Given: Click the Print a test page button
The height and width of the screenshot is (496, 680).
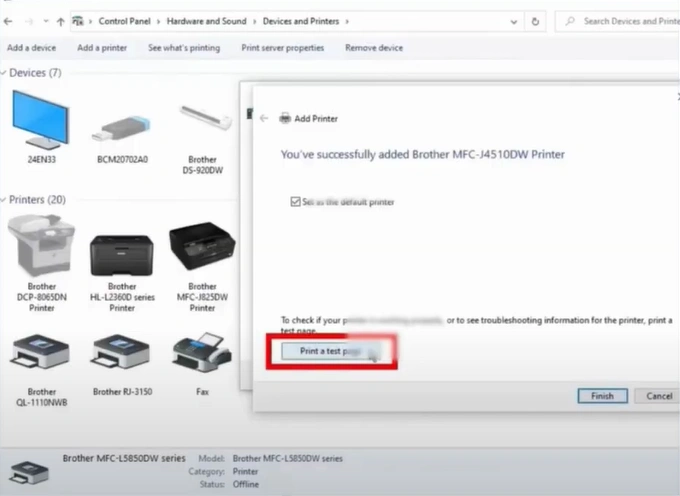Looking at the screenshot, I should [x=330, y=351].
